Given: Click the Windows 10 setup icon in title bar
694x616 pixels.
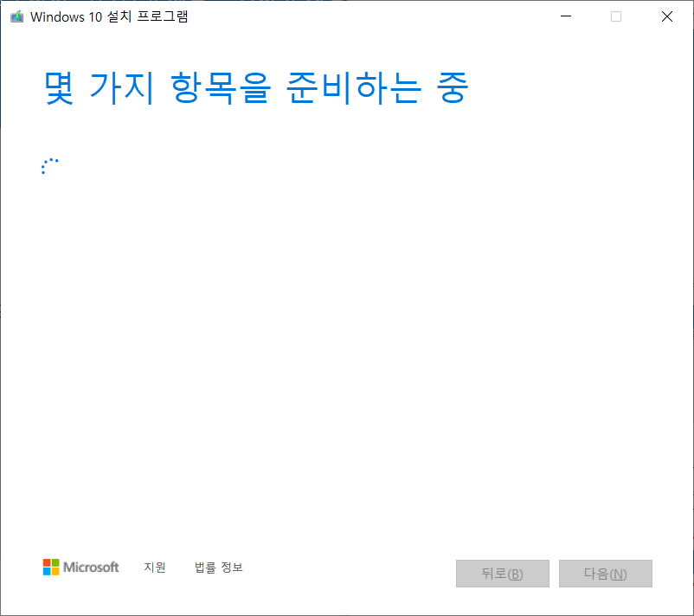Looking at the screenshot, I should coord(16,16).
